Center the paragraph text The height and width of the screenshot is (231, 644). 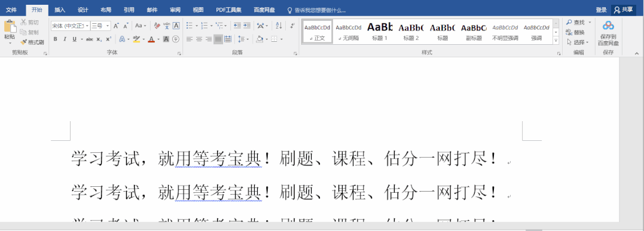pos(199,39)
